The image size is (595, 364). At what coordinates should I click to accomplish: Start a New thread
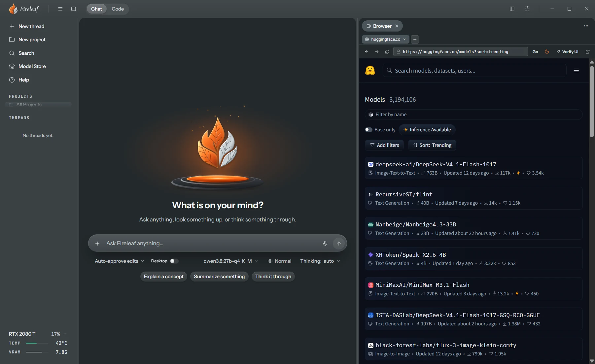[x=31, y=26]
